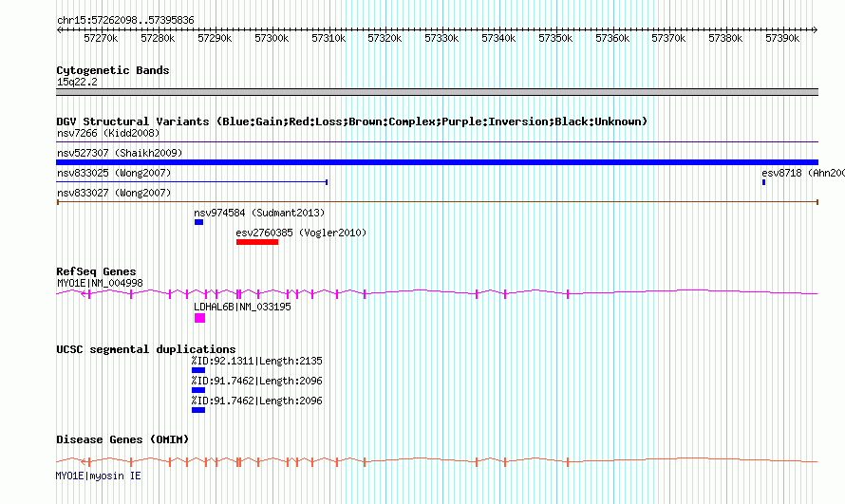Click the 57330k ruler position label

pyautogui.click(x=441, y=39)
